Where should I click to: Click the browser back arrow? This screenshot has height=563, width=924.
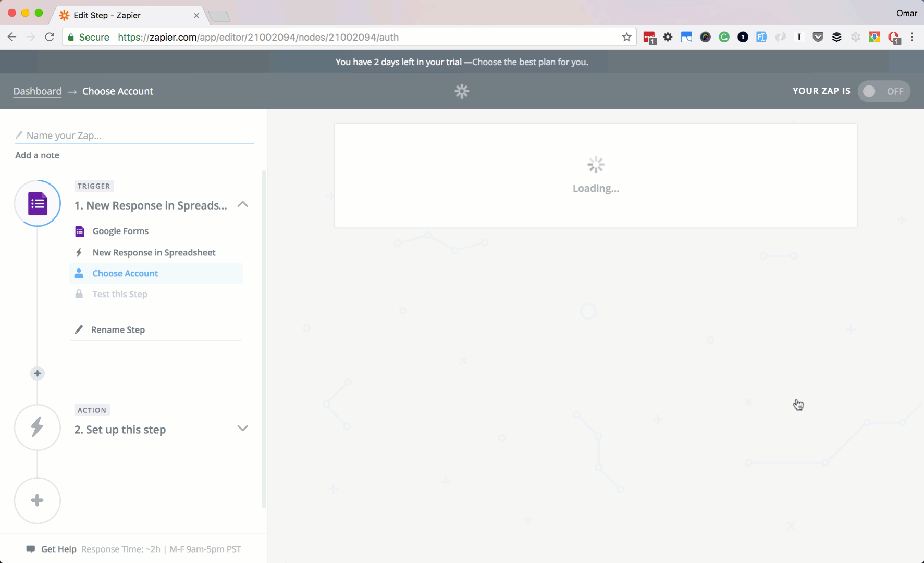click(x=12, y=37)
